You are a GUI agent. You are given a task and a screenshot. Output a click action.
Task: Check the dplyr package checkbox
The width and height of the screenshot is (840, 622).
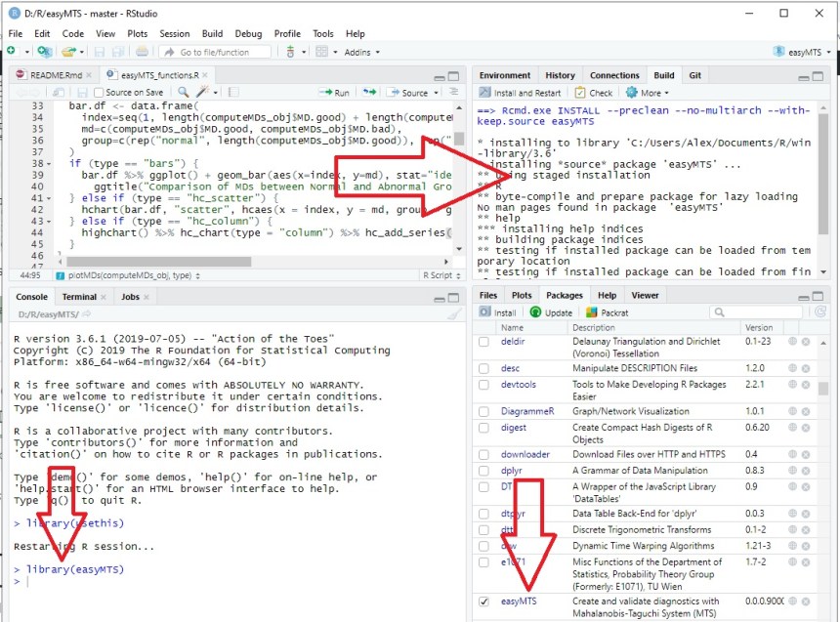pos(483,470)
